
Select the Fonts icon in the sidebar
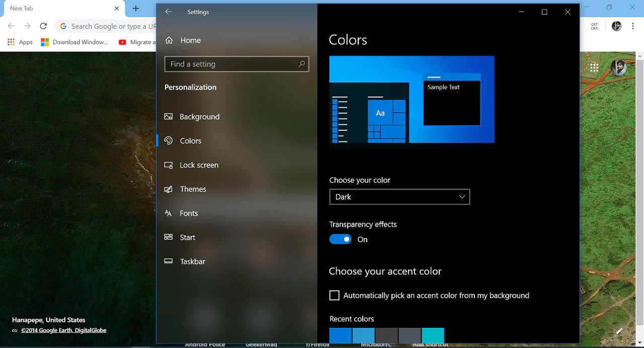pos(168,213)
